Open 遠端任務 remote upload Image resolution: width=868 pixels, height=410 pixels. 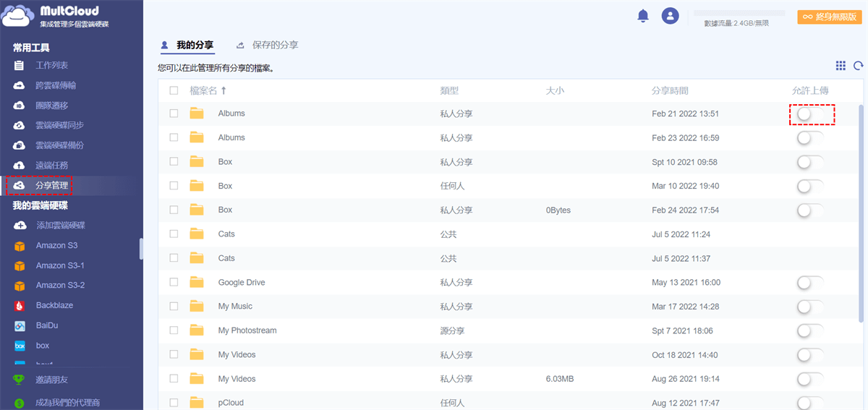pos(52,166)
